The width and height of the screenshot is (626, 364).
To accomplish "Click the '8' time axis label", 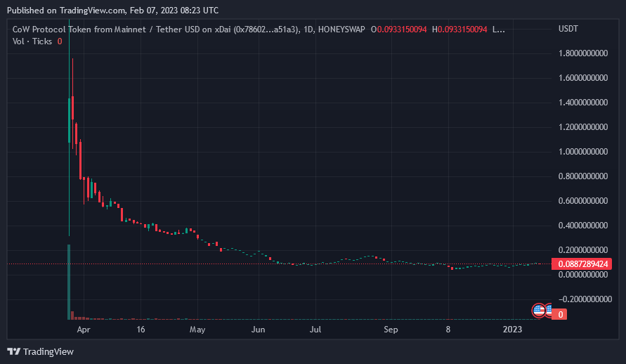I will 448,330.
